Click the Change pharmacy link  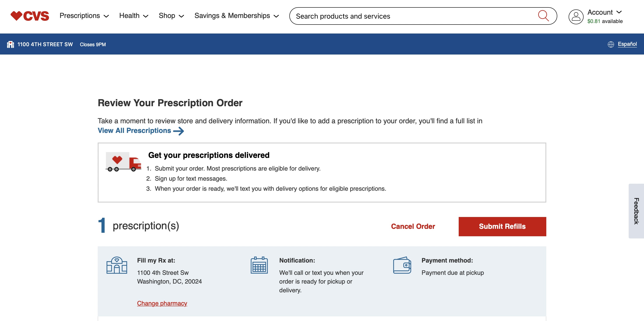point(162,303)
